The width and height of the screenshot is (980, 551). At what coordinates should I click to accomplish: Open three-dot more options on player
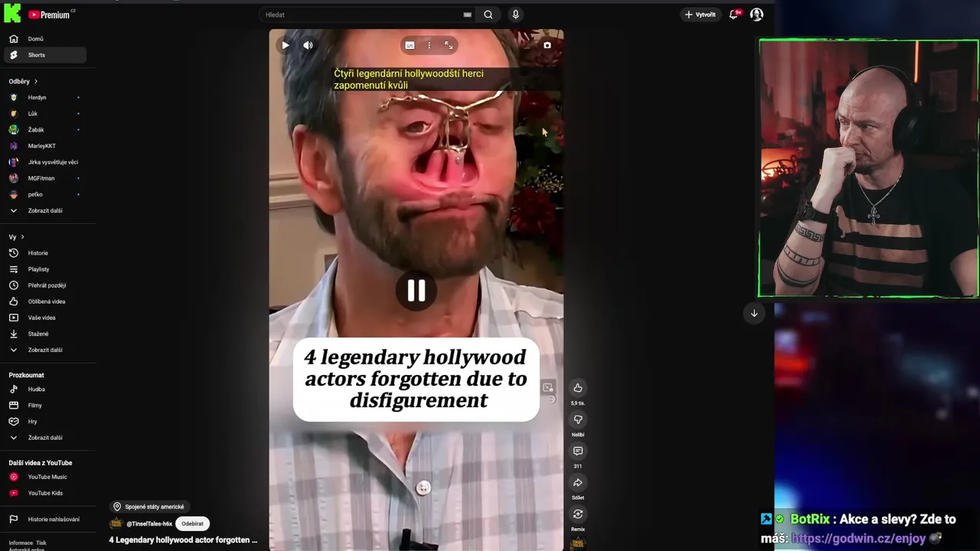[x=429, y=45]
